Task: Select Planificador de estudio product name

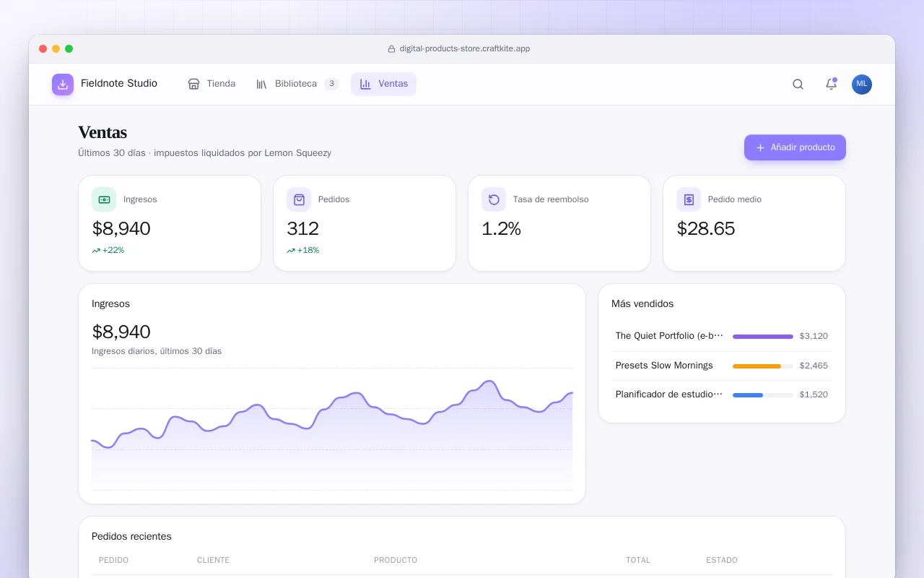Action: coord(669,394)
